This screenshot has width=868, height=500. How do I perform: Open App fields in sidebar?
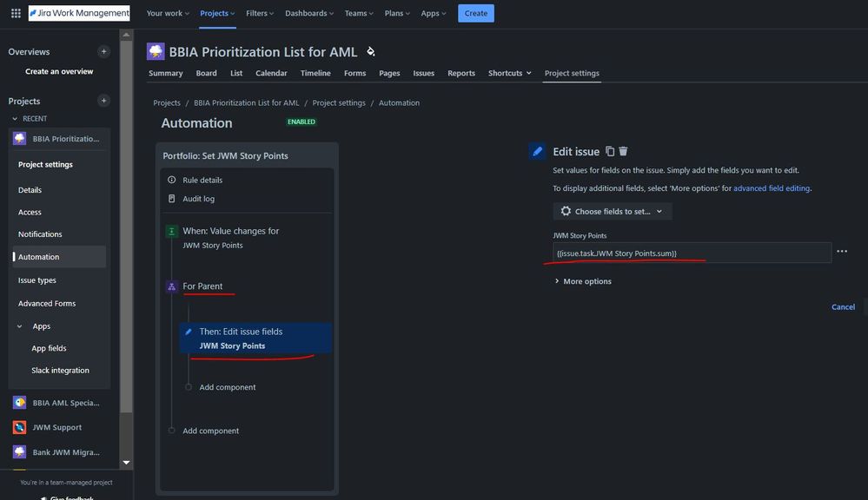(49, 348)
